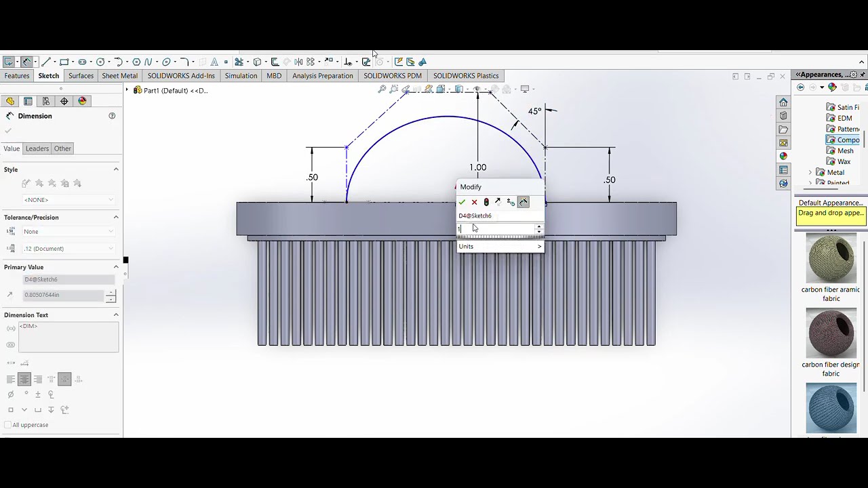
Task: Toggle center justify for dimension text
Action: click(x=24, y=380)
